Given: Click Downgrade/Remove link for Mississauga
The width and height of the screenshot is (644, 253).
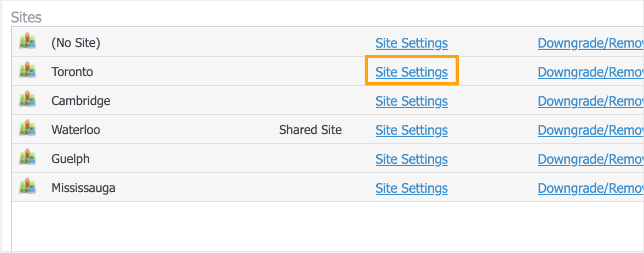Looking at the screenshot, I should tap(590, 188).
